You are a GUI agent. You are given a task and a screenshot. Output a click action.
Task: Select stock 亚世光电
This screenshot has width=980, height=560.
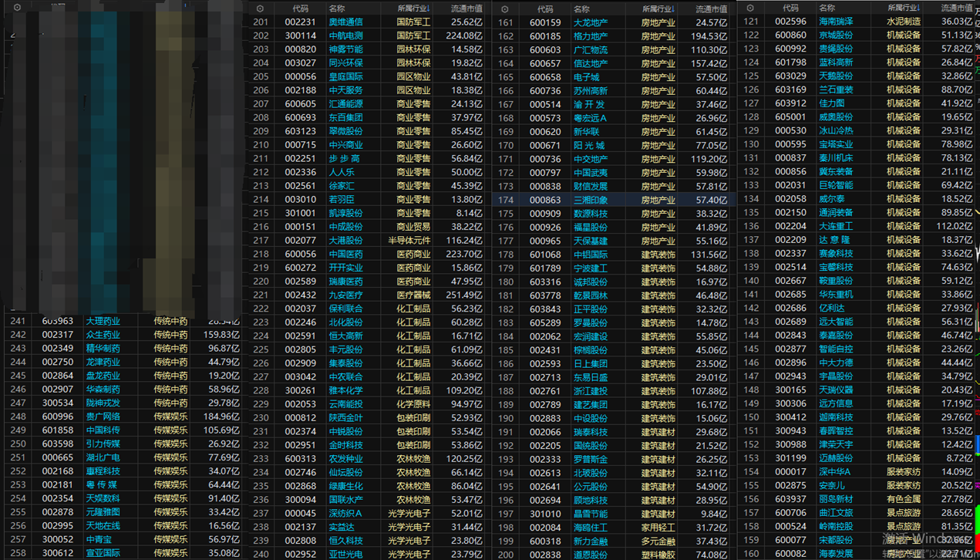click(345, 554)
